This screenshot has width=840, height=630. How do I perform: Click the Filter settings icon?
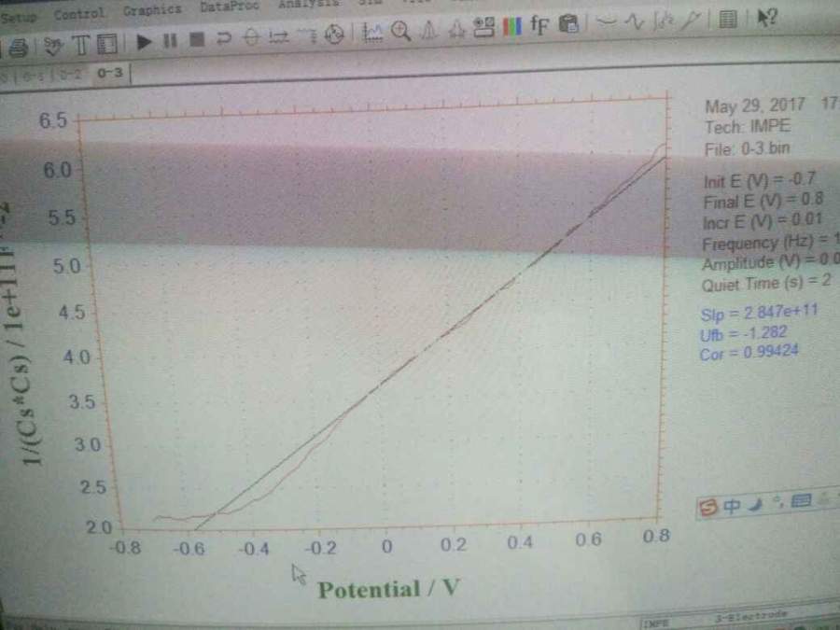click(306, 35)
